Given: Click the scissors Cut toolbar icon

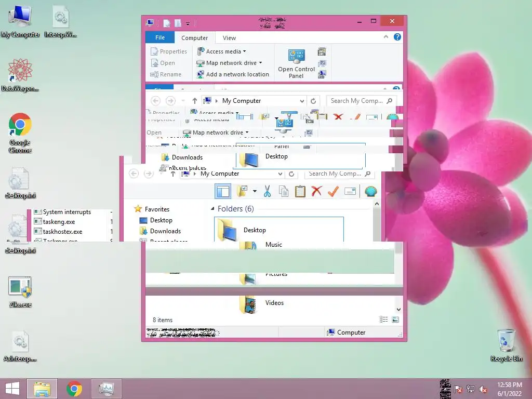Looking at the screenshot, I should (268, 191).
